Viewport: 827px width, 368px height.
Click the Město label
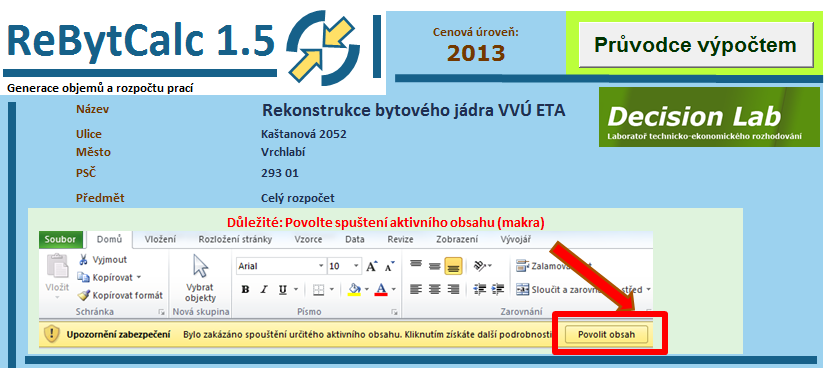tap(93, 152)
